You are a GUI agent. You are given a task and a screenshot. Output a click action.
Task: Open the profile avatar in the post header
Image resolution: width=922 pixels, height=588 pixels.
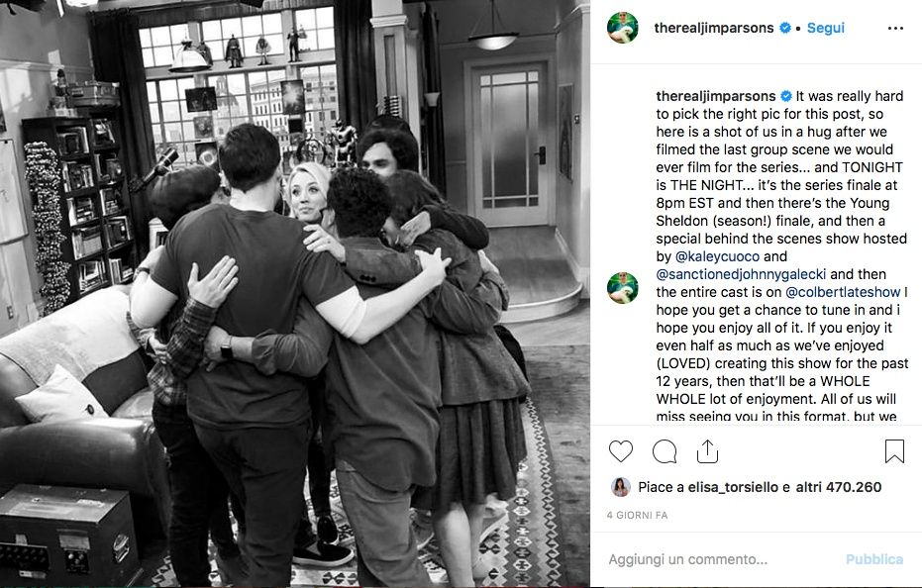click(623, 28)
